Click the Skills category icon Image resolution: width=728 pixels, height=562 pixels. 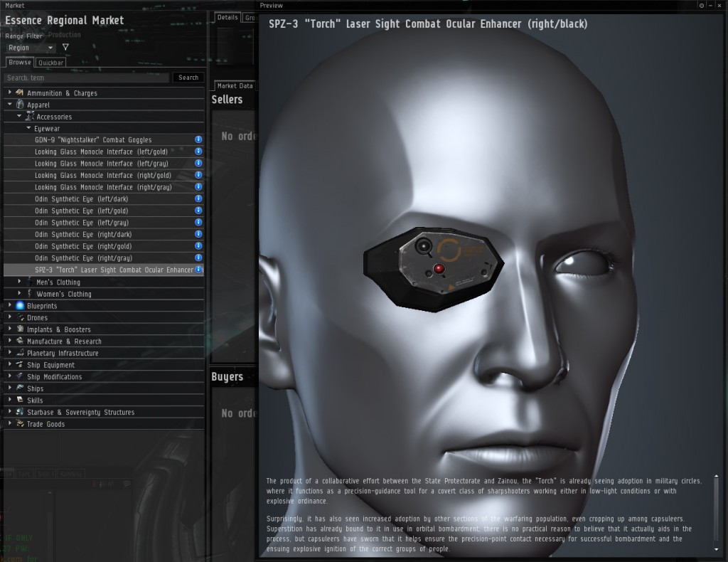coord(19,400)
